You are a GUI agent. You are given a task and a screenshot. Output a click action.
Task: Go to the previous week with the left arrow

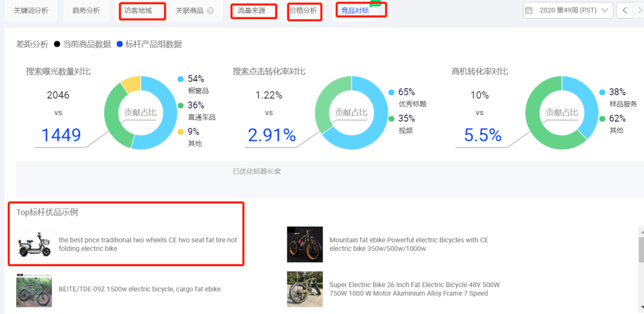coord(624,10)
